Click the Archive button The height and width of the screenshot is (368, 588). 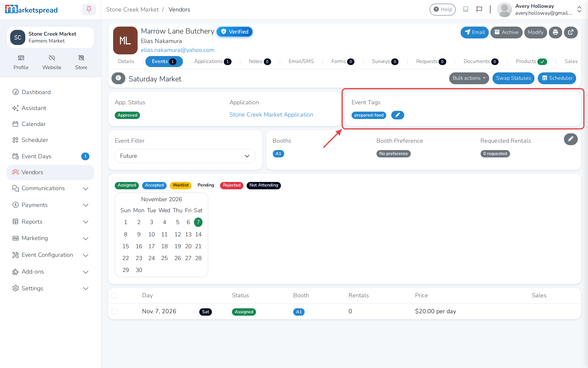point(506,32)
